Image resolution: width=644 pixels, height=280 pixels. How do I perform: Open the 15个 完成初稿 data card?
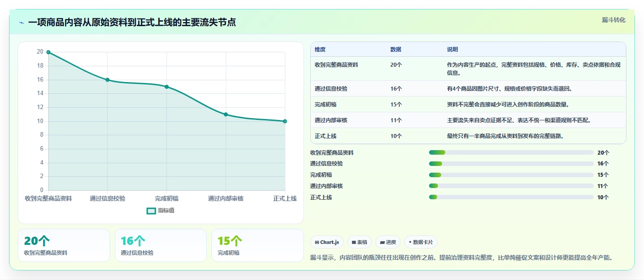[x=257, y=245]
